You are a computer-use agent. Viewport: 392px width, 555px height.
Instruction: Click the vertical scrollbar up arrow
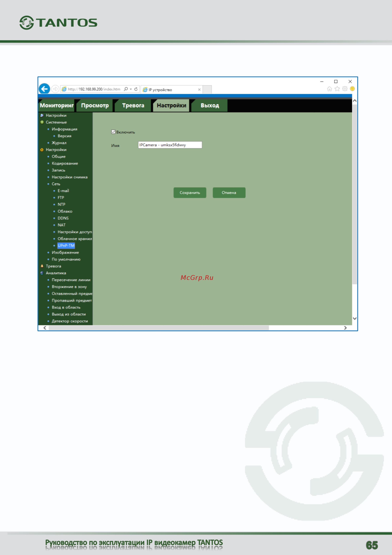(355, 101)
